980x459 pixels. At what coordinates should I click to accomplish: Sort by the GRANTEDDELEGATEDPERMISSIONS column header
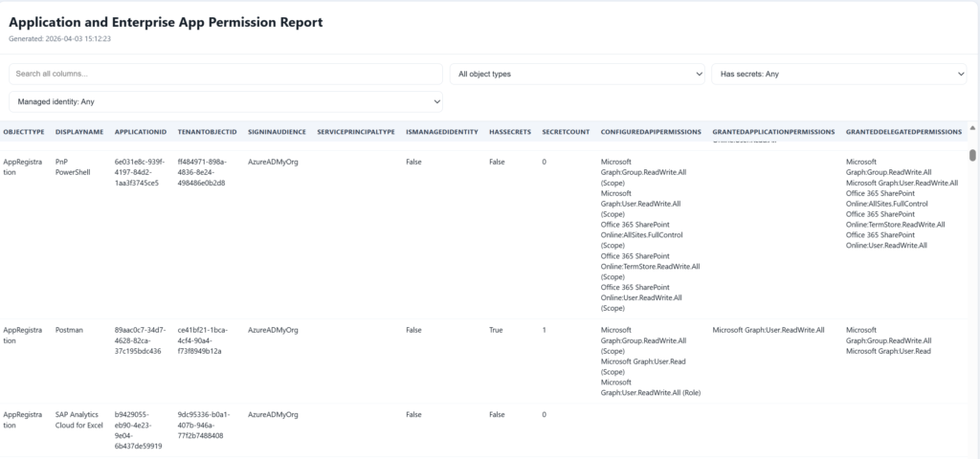(x=903, y=131)
